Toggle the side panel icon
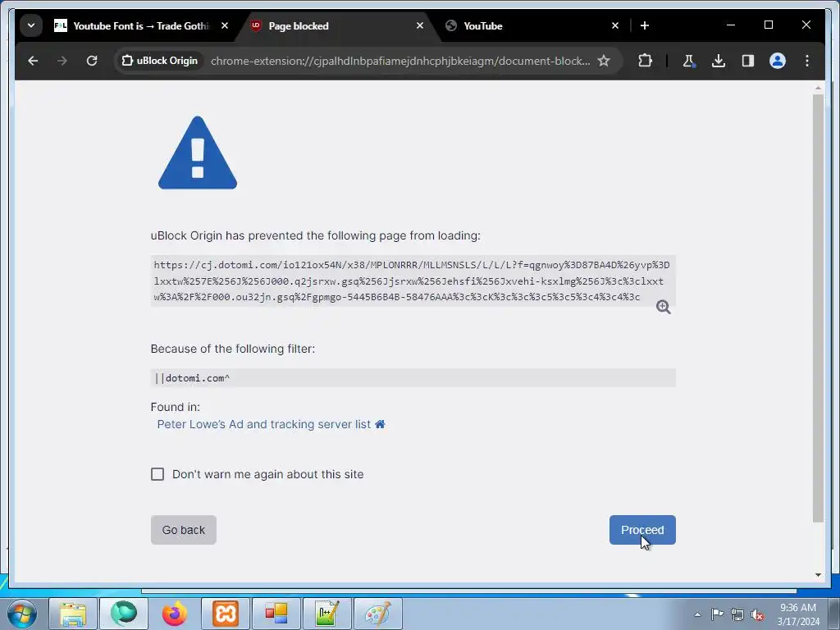The image size is (840, 630). pyautogui.click(x=748, y=61)
